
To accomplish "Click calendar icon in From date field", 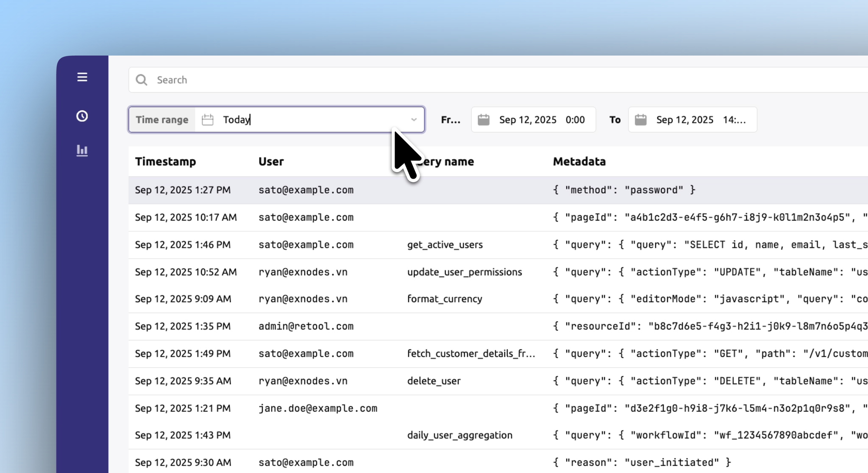I will tap(483, 120).
